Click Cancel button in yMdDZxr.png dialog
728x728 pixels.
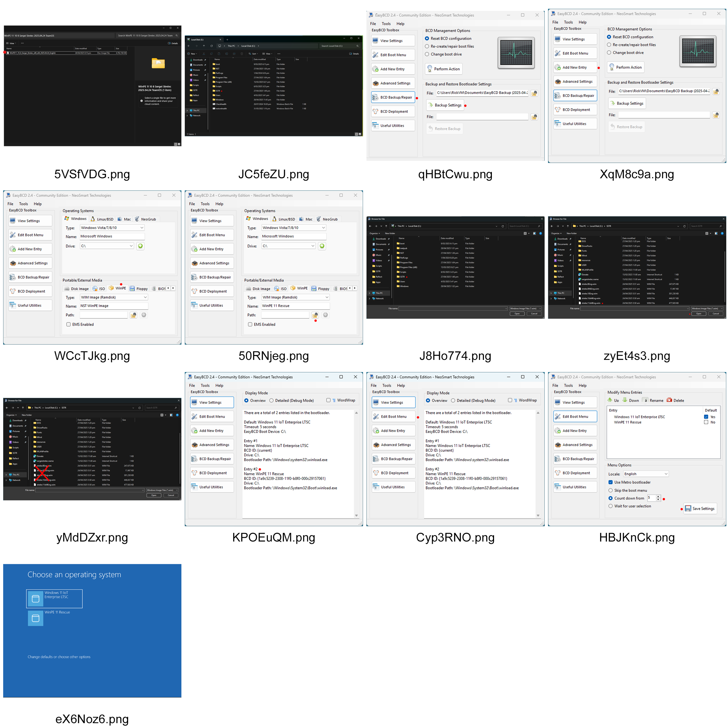point(171,495)
